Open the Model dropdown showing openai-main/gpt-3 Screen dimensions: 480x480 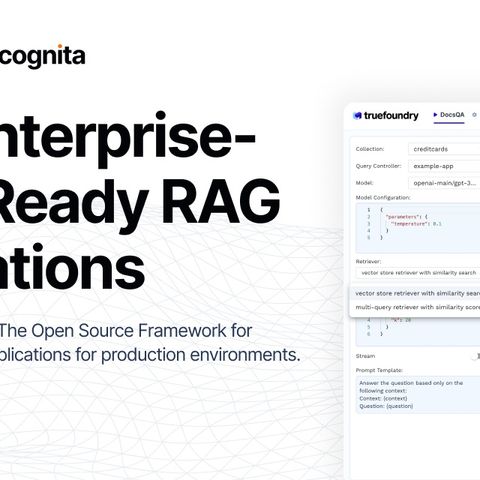click(x=444, y=183)
